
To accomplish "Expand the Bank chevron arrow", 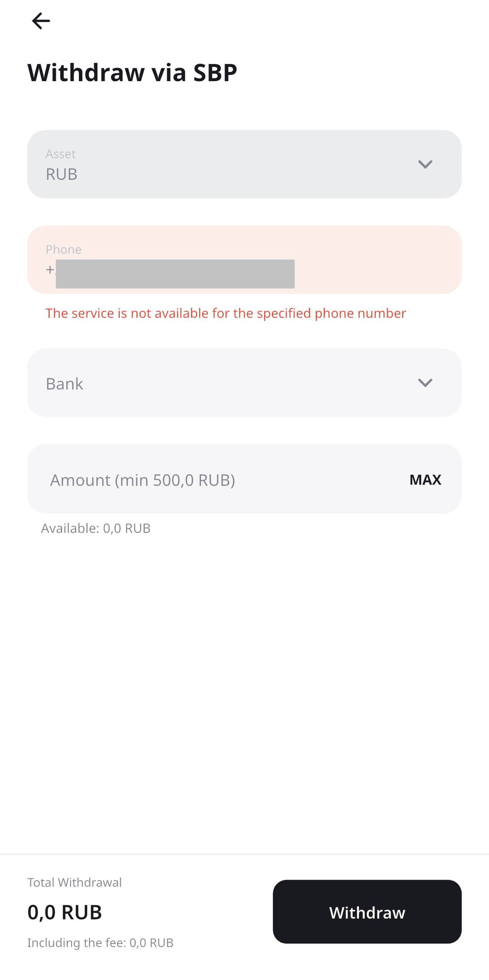I will pyautogui.click(x=425, y=383).
